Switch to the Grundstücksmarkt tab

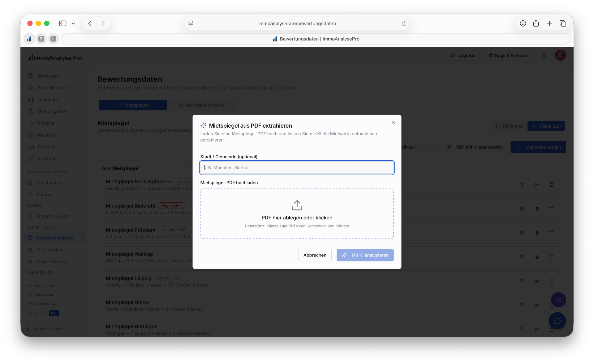(x=202, y=105)
